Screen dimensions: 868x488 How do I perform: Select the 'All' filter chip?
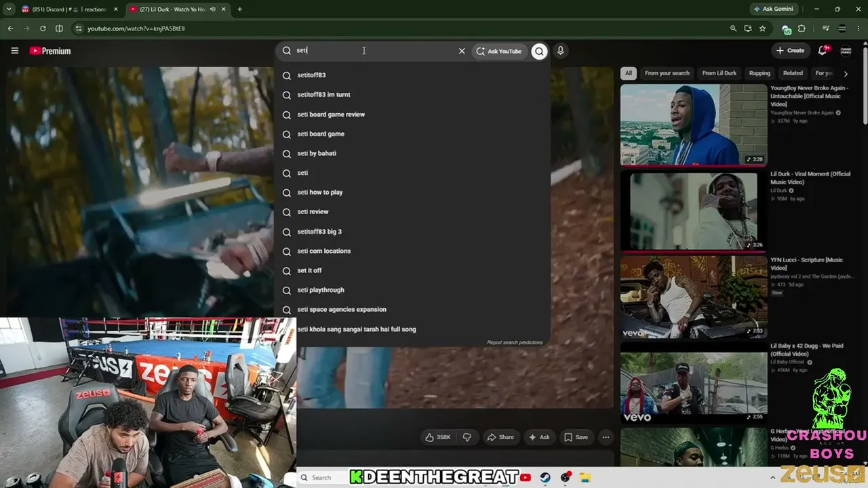pyautogui.click(x=629, y=73)
